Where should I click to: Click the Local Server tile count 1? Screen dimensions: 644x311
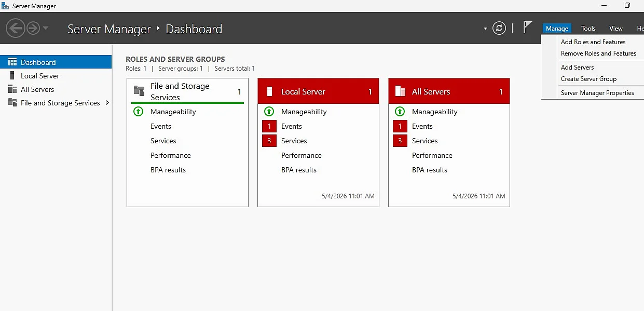(x=370, y=92)
